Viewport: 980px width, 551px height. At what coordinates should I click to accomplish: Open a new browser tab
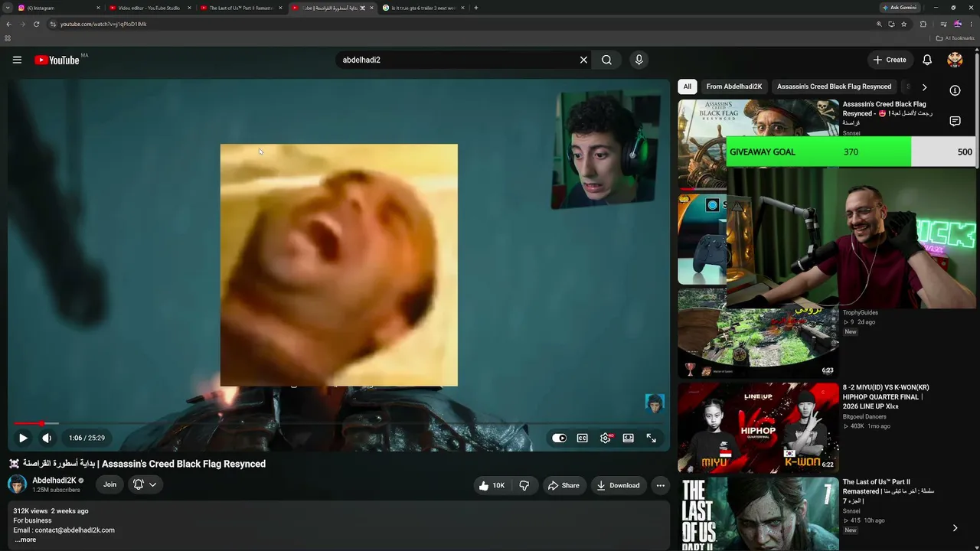pyautogui.click(x=476, y=8)
